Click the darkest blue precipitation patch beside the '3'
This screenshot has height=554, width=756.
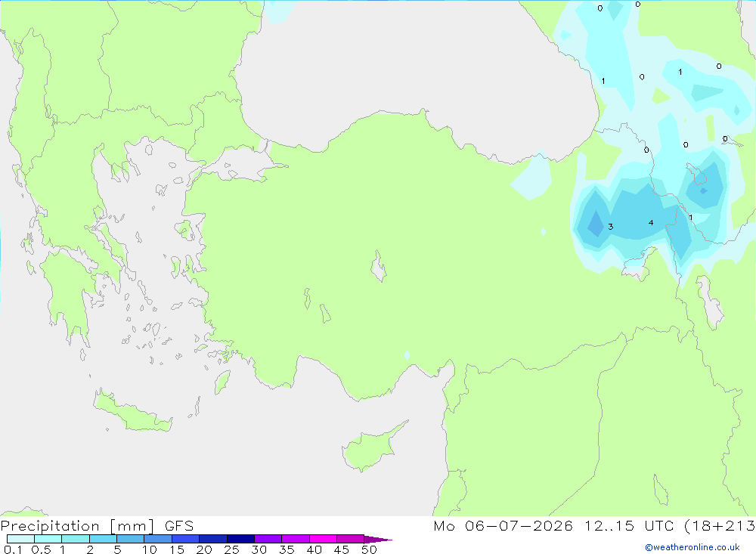click(x=596, y=224)
